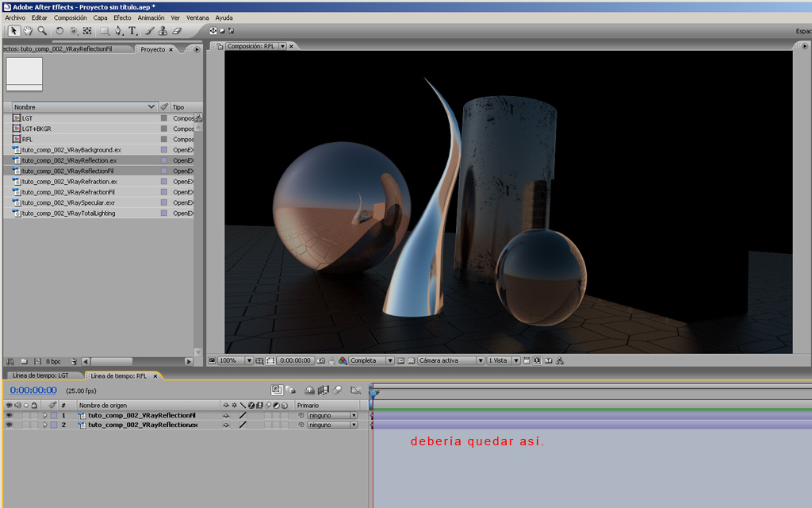Screen dimensions: 812x508
Task: Select the Rotation tool
Action: (59, 31)
